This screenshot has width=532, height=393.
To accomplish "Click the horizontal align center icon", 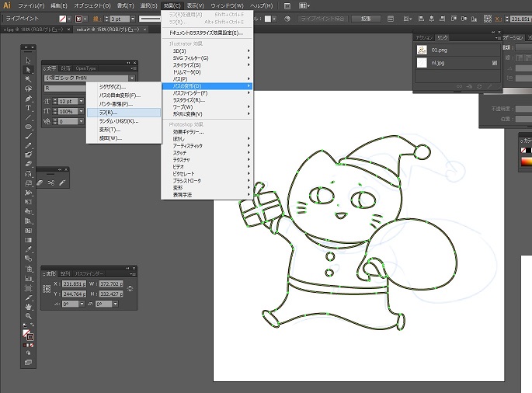I will 432,19.
